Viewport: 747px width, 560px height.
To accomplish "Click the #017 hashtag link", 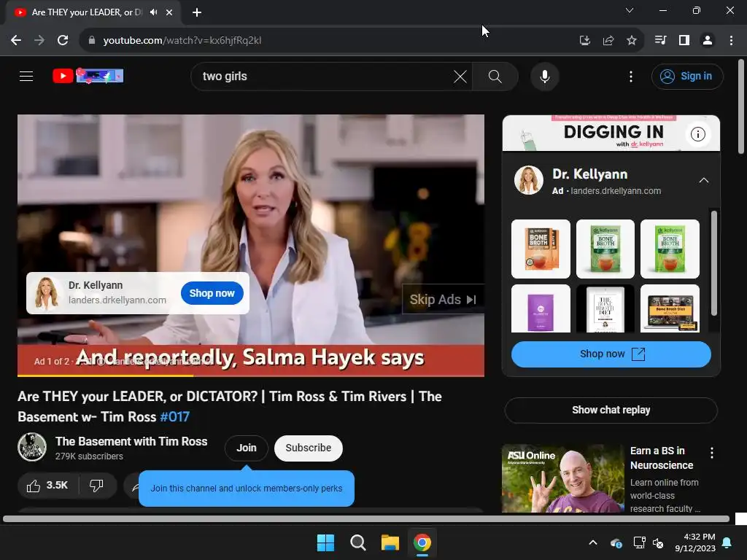I will coord(175,417).
